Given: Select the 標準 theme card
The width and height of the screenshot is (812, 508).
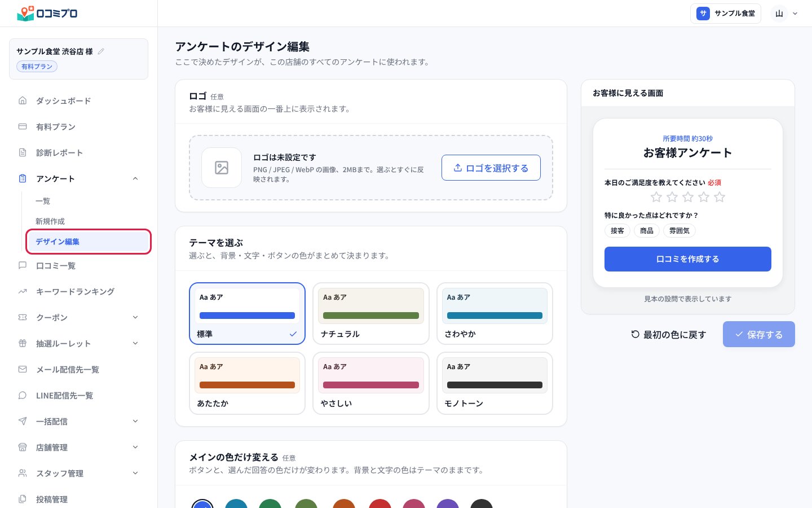Looking at the screenshot, I should [247, 313].
